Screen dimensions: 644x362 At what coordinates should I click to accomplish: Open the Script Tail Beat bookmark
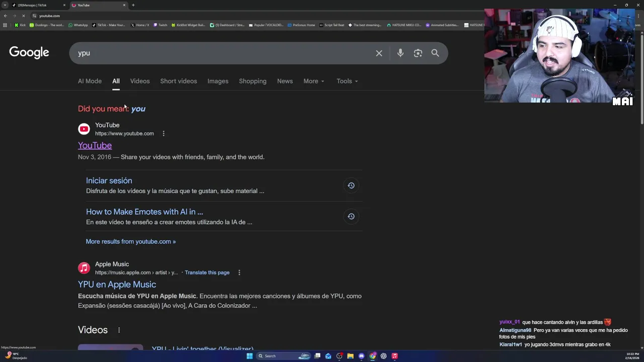coord(332,25)
